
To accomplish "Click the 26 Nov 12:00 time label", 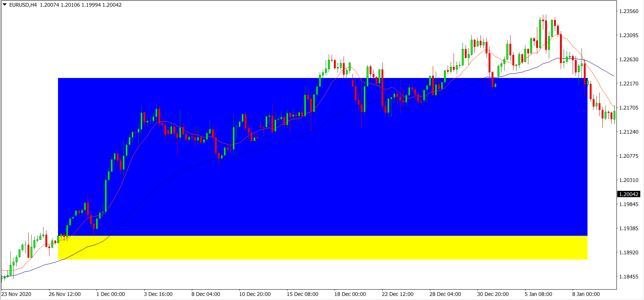I will (x=65, y=294).
